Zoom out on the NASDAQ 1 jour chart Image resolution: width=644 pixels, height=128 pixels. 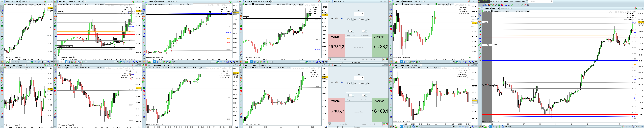tap(45, 62)
